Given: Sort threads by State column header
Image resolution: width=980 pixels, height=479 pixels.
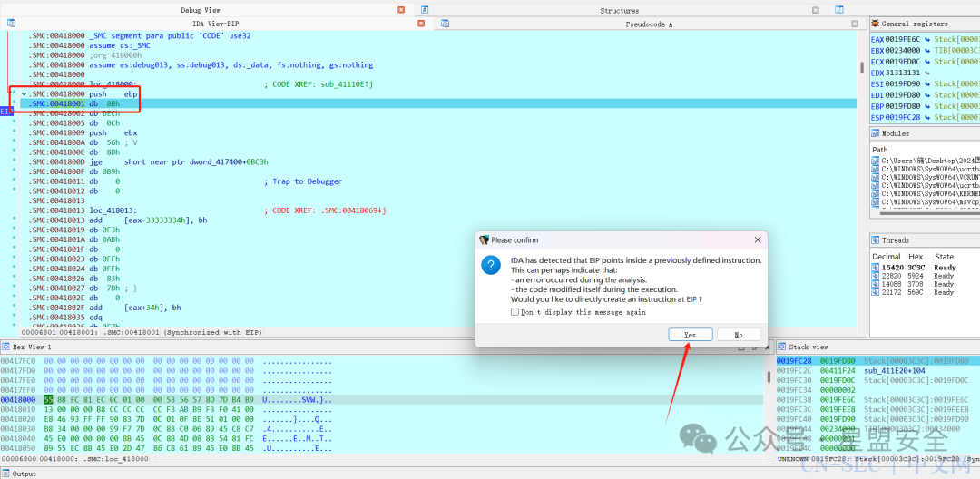Looking at the screenshot, I should (x=945, y=256).
